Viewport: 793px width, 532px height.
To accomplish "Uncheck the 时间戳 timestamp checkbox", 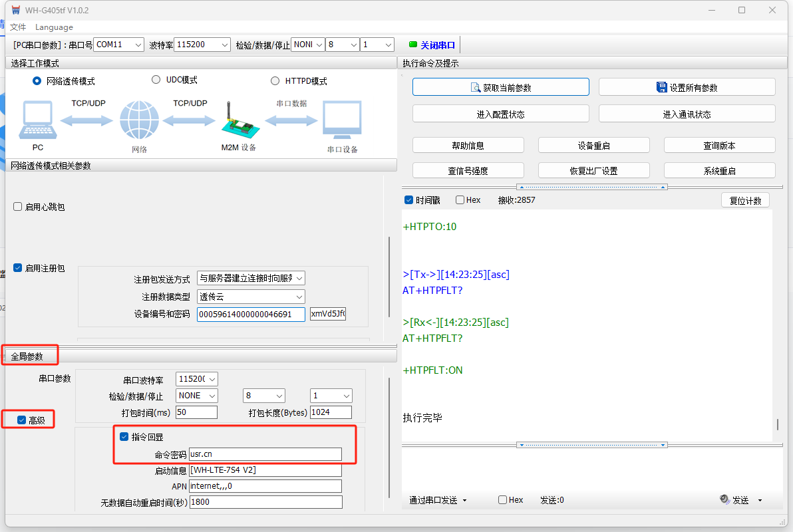I will click(408, 200).
